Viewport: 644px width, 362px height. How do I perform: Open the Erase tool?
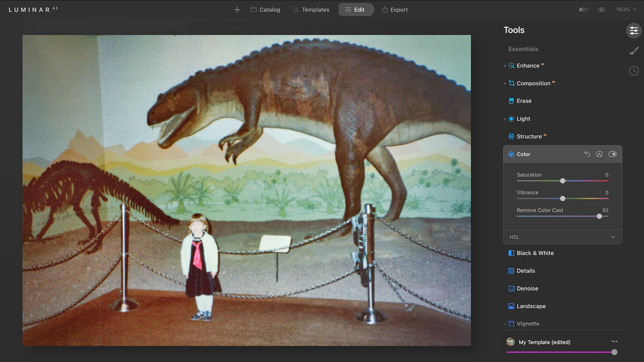click(x=524, y=101)
